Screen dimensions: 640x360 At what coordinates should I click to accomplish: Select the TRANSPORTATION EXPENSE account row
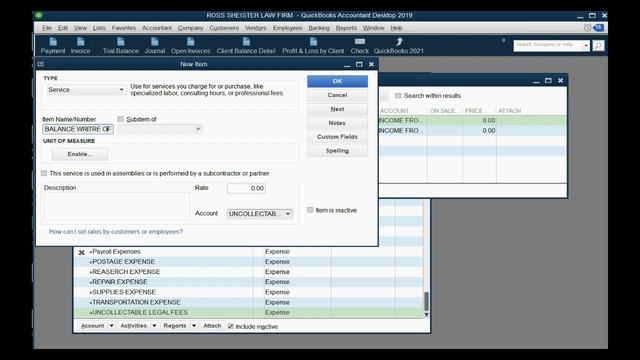[x=249, y=302]
